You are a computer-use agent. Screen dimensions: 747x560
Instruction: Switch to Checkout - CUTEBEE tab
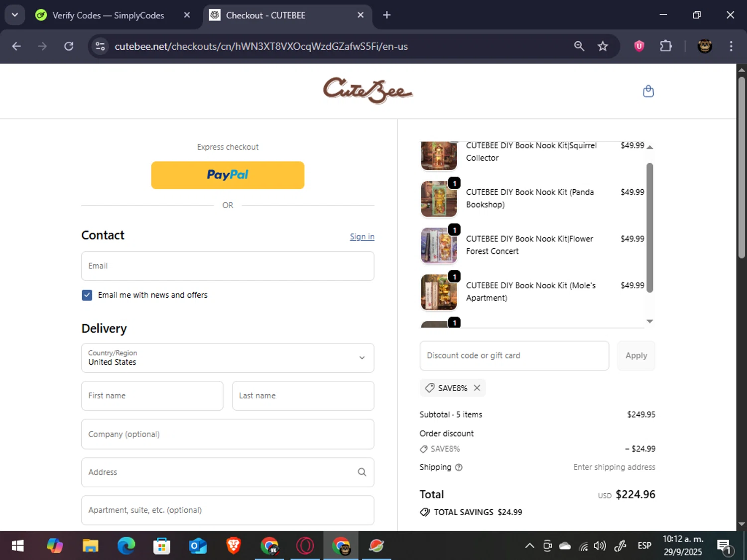pyautogui.click(x=286, y=15)
